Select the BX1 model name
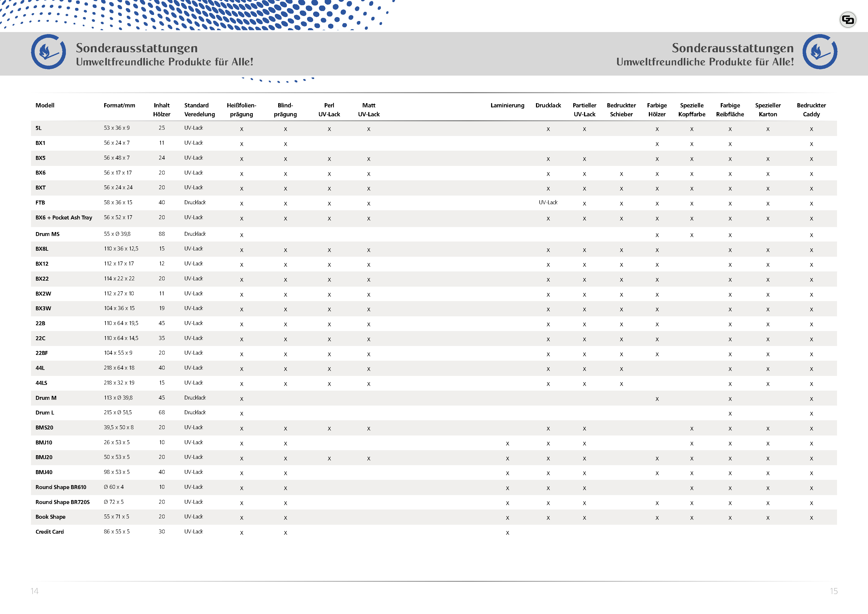 pyautogui.click(x=40, y=143)
